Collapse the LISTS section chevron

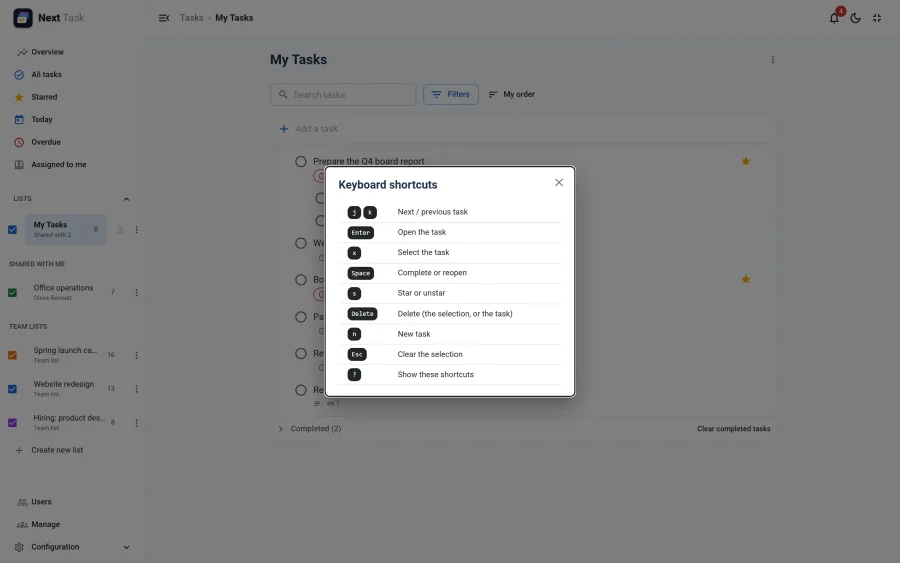click(x=126, y=199)
